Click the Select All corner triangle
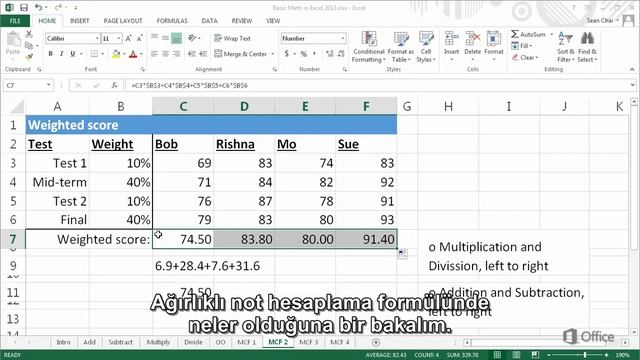The height and width of the screenshot is (360, 640). pos(17,107)
